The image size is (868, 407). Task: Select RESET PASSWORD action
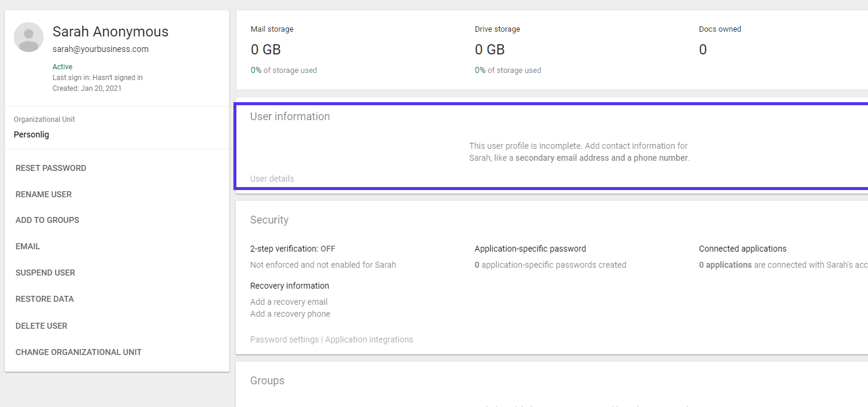pos(50,168)
